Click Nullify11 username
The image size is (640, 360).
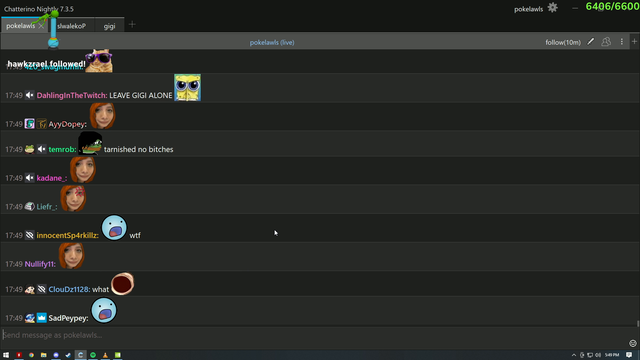(40, 264)
